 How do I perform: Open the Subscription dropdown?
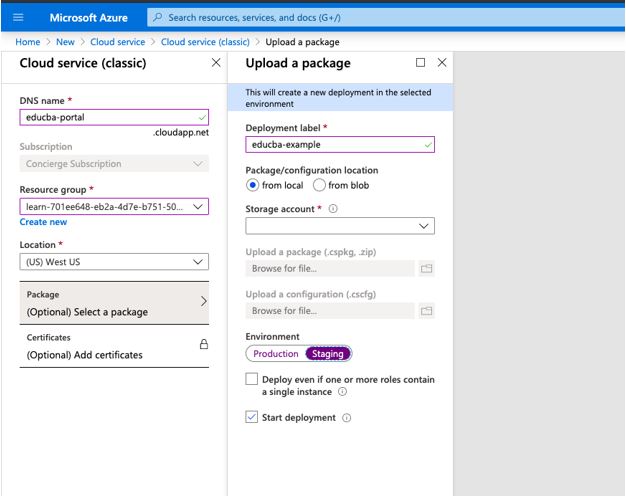[x=114, y=164]
